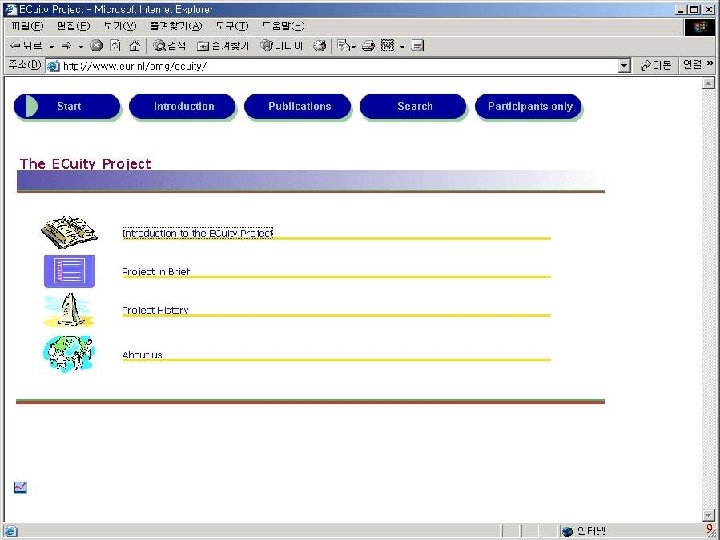Open the Project in Brief link
The width and height of the screenshot is (720, 540).
(x=156, y=272)
